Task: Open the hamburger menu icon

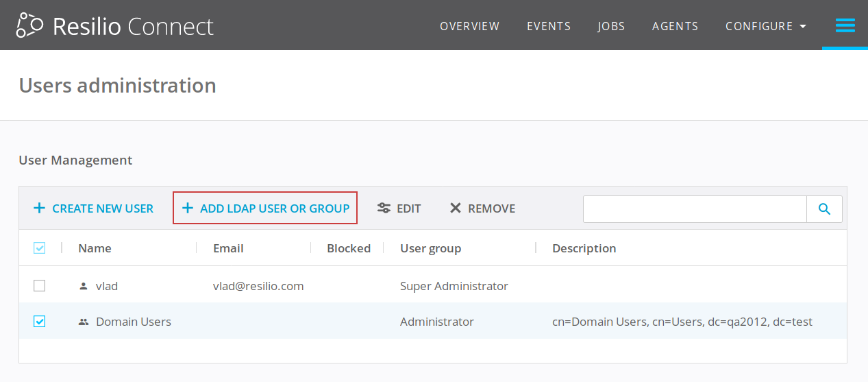Action: coord(845,26)
